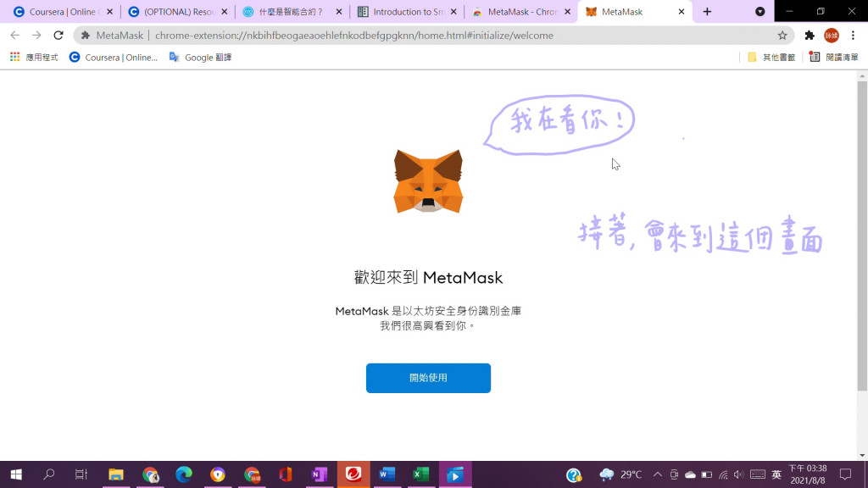Close the active MetaMask tab
This screenshot has width=868, height=488.
click(682, 12)
